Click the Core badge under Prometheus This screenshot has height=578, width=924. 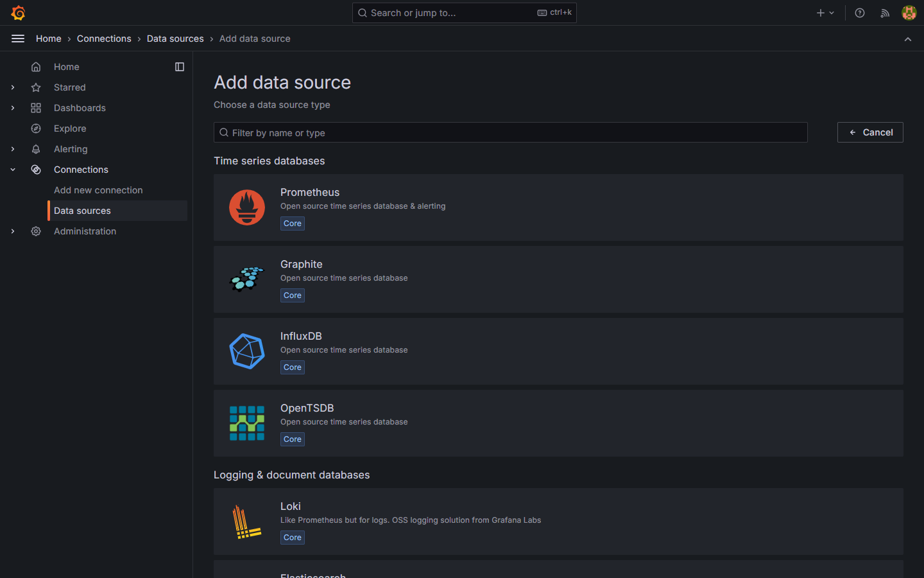click(x=293, y=223)
